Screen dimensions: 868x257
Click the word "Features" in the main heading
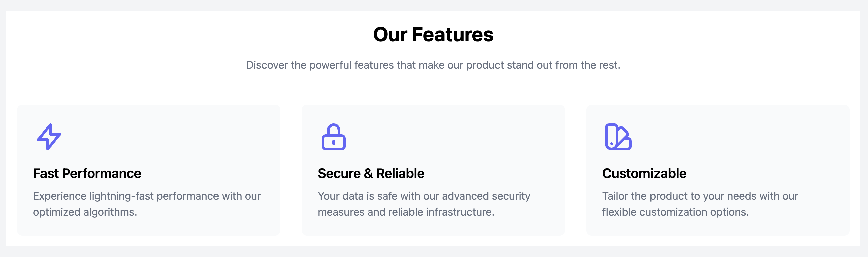[453, 34]
